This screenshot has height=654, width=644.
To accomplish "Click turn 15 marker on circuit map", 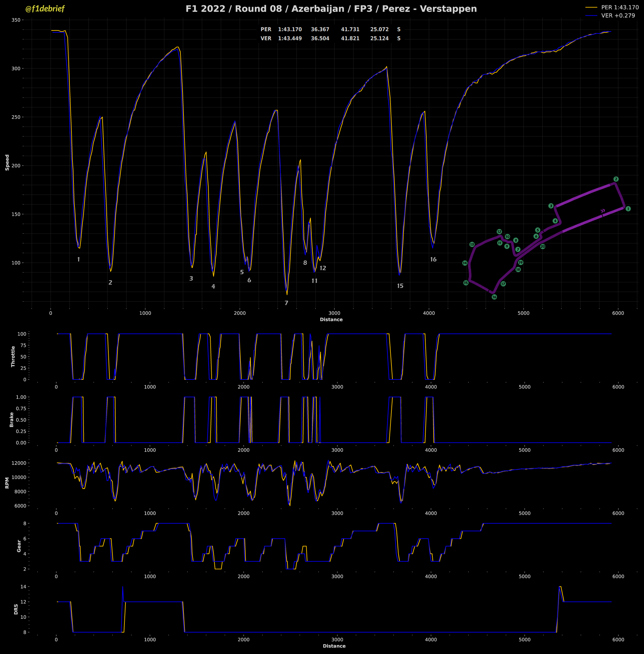I will [466, 283].
